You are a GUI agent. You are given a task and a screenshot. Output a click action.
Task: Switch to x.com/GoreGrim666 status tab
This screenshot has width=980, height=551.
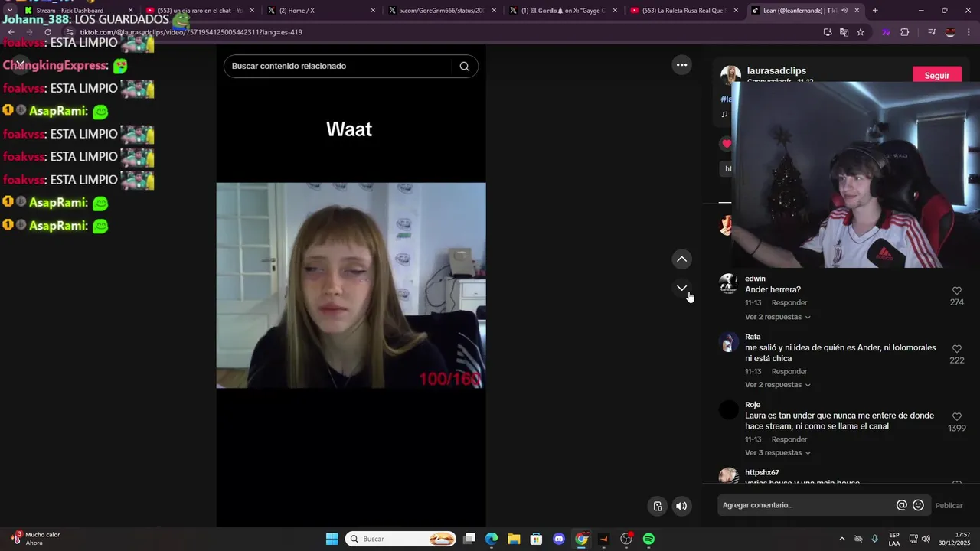[443, 11]
